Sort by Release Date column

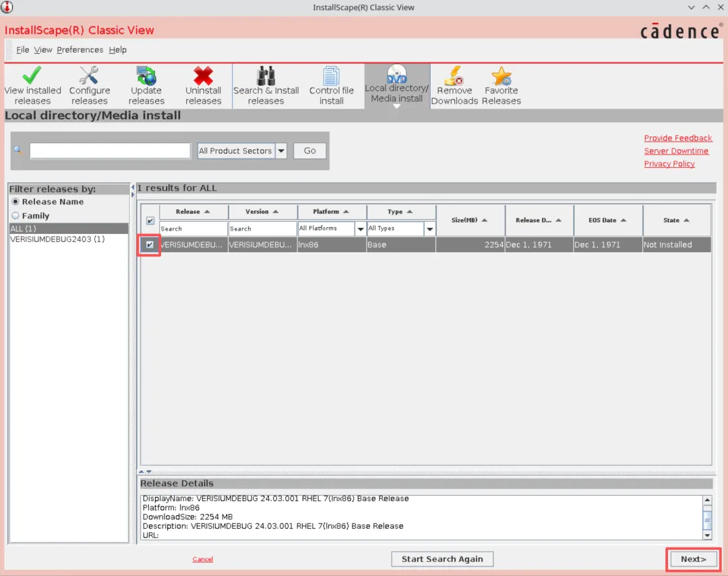539,220
